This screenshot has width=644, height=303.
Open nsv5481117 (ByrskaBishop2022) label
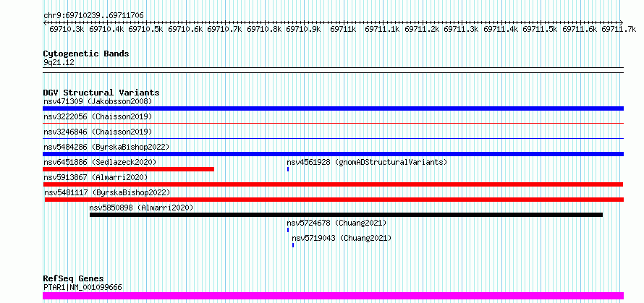[107, 192]
